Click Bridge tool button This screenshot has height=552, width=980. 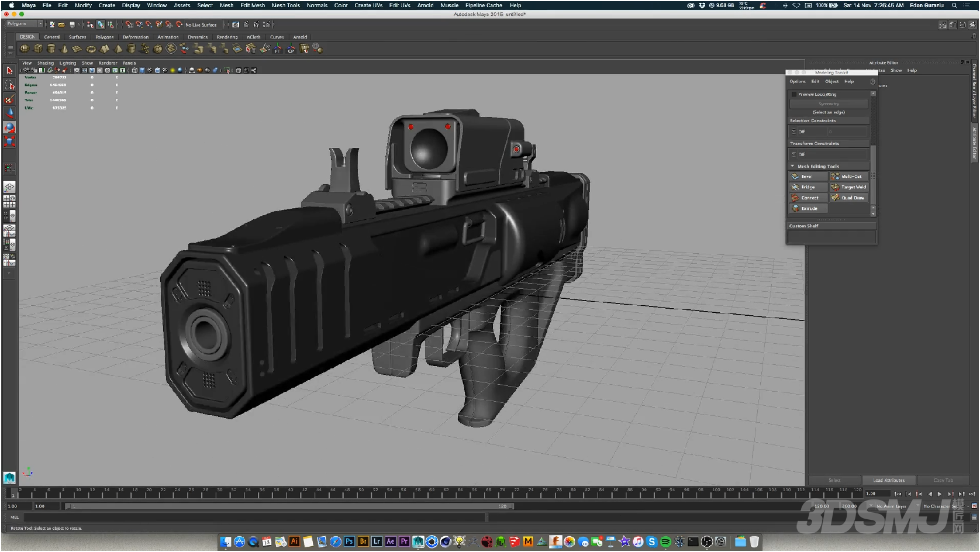808,187
